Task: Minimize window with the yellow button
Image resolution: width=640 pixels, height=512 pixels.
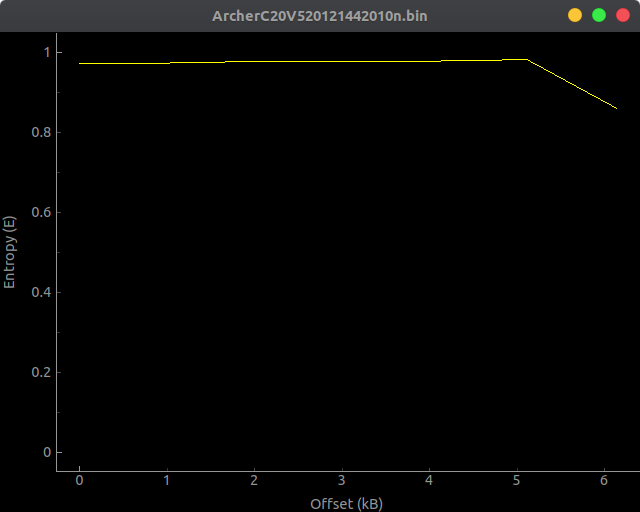Action: 575,15
